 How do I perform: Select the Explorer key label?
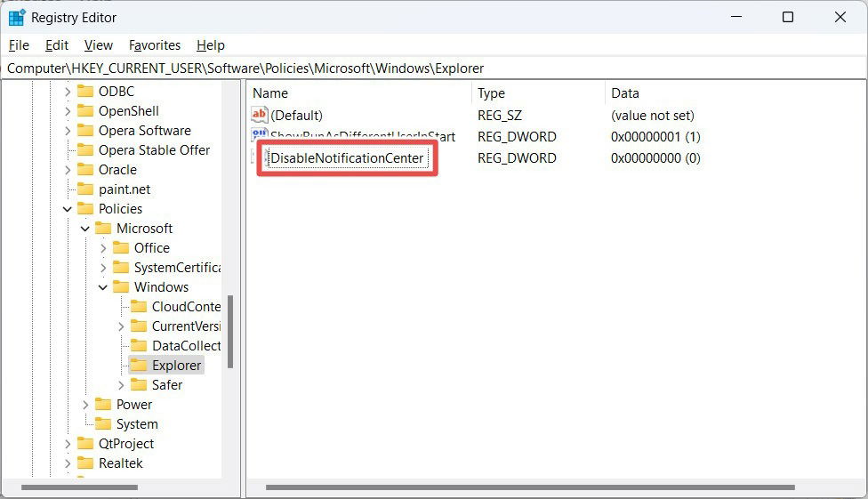pyautogui.click(x=177, y=366)
